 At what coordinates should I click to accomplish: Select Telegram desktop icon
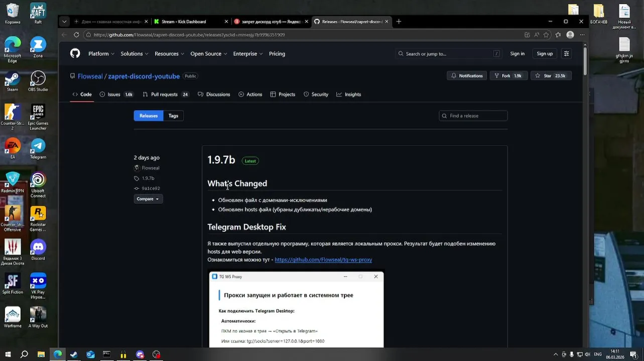38,149
